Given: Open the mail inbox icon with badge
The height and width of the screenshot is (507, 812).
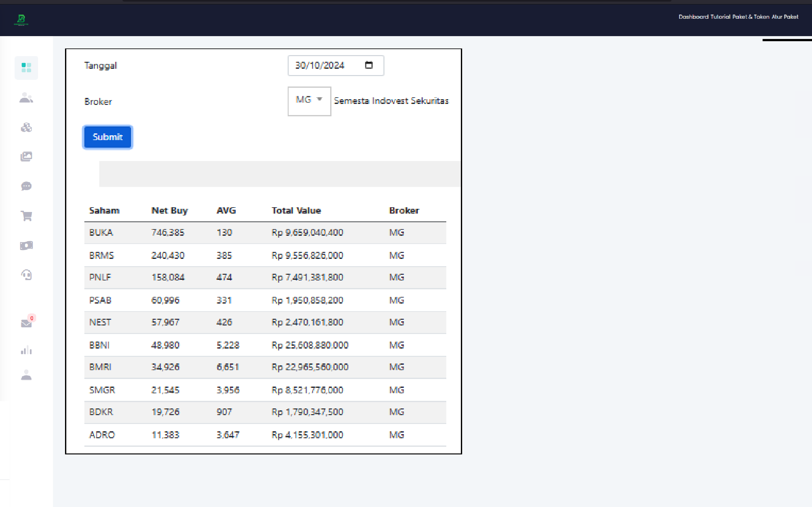Looking at the screenshot, I should [x=26, y=323].
